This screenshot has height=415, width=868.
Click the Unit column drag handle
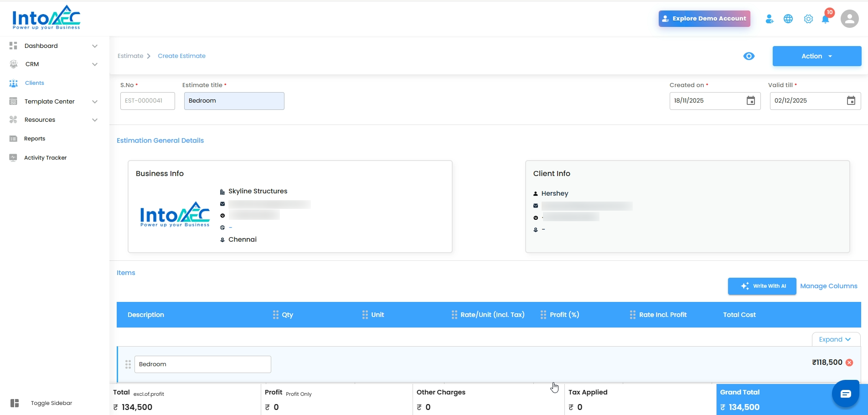[365, 315]
